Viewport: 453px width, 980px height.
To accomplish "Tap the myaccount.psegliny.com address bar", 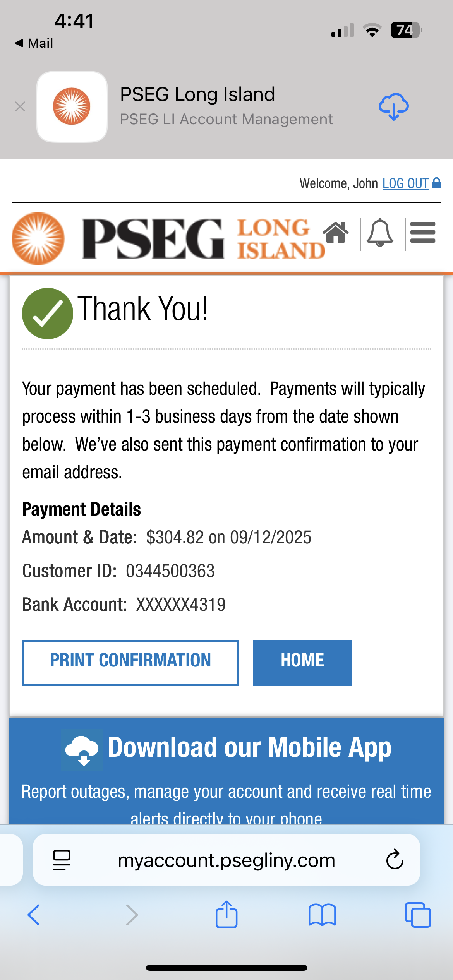I will (226, 860).
